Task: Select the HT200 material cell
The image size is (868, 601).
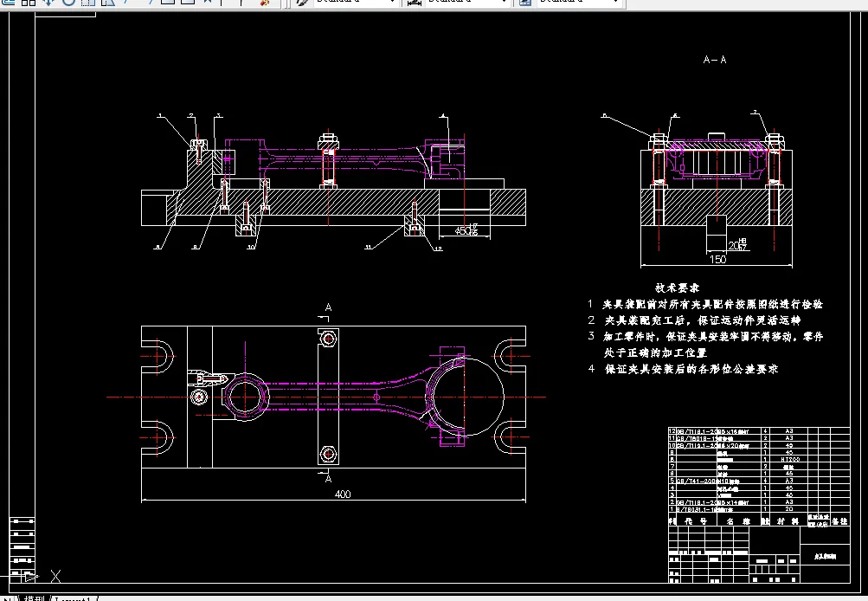Action: (790, 459)
